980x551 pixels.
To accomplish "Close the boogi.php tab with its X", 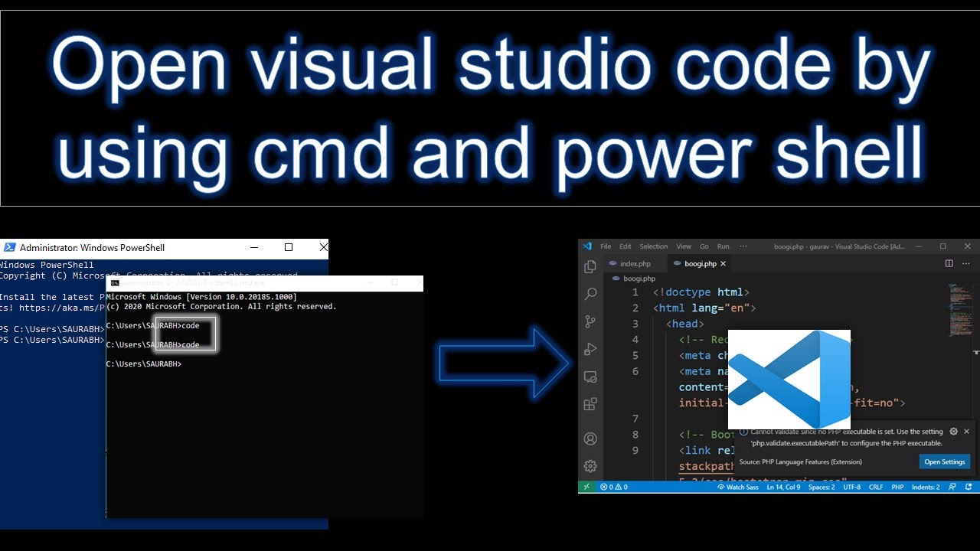I will (x=723, y=263).
